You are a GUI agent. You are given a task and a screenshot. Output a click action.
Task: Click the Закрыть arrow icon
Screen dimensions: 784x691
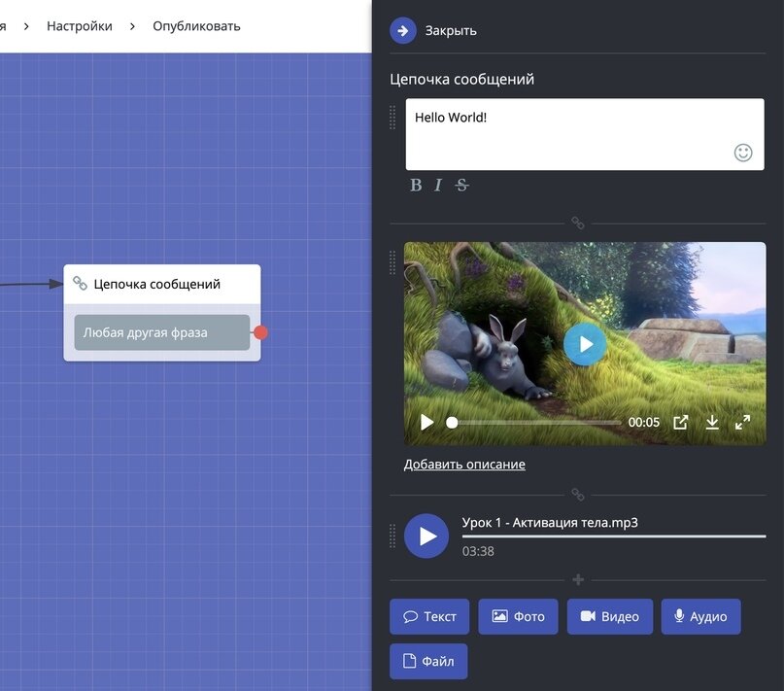click(402, 30)
